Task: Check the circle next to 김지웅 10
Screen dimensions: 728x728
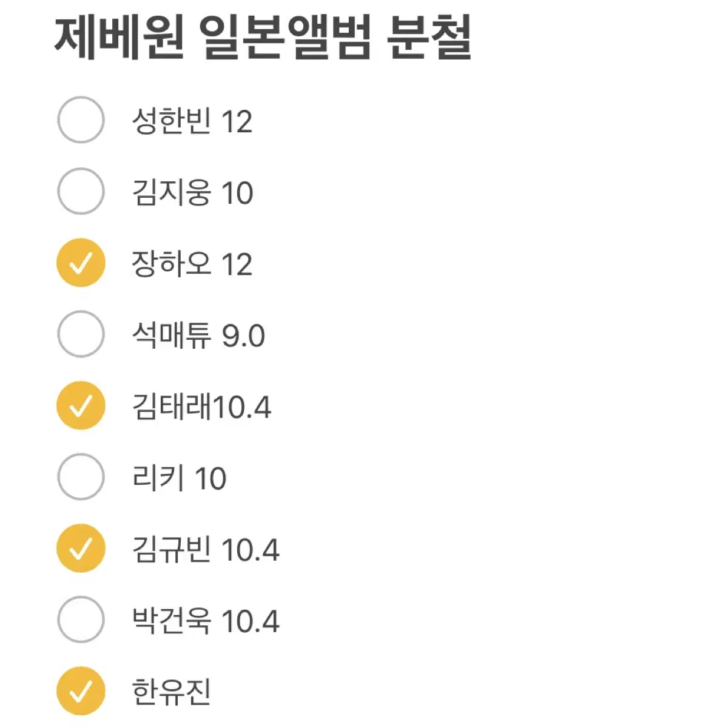Action: (81, 192)
